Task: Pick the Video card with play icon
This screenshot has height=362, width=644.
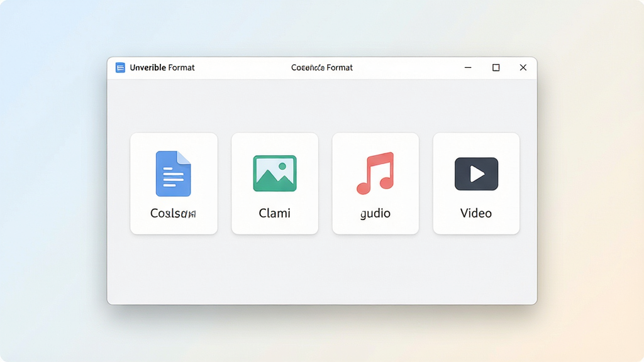Action: (x=477, y=184)
